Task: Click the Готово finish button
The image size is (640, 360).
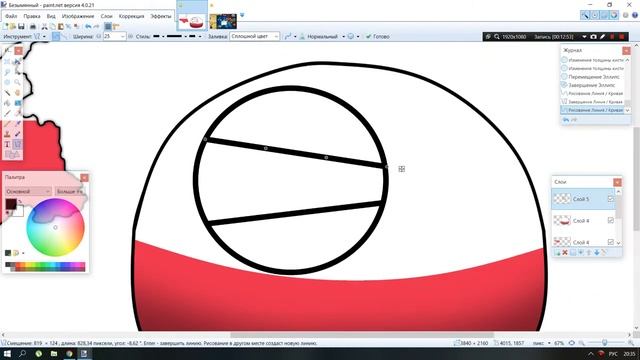Action: tap(378, 36)
